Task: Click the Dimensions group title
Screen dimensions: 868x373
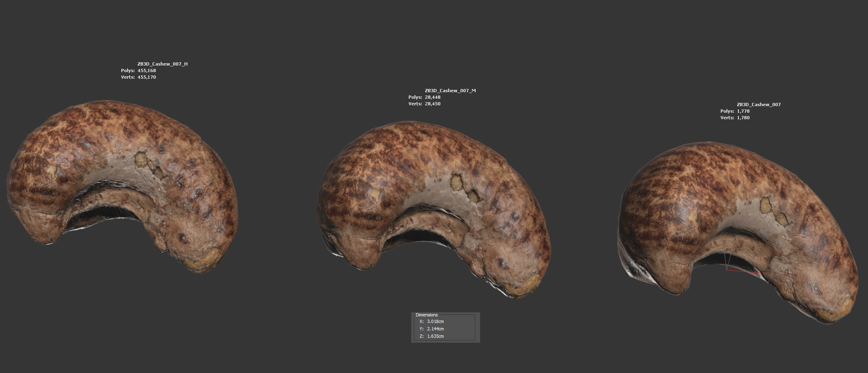Action: [x=426, y=315]
